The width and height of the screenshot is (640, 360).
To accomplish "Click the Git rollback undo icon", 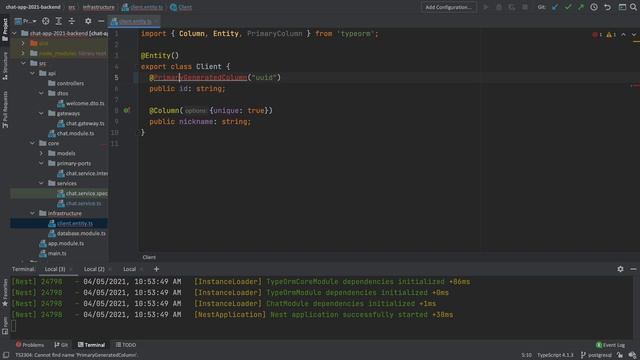I will pyautogui.click(x=607, y=7).
